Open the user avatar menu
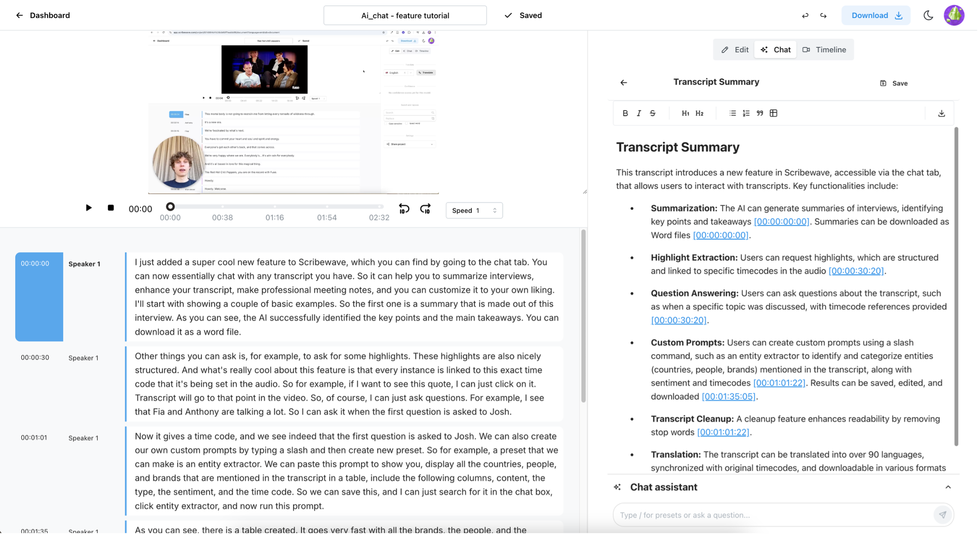The width and height of the screenshot is (980, 535). pos(954,16)
